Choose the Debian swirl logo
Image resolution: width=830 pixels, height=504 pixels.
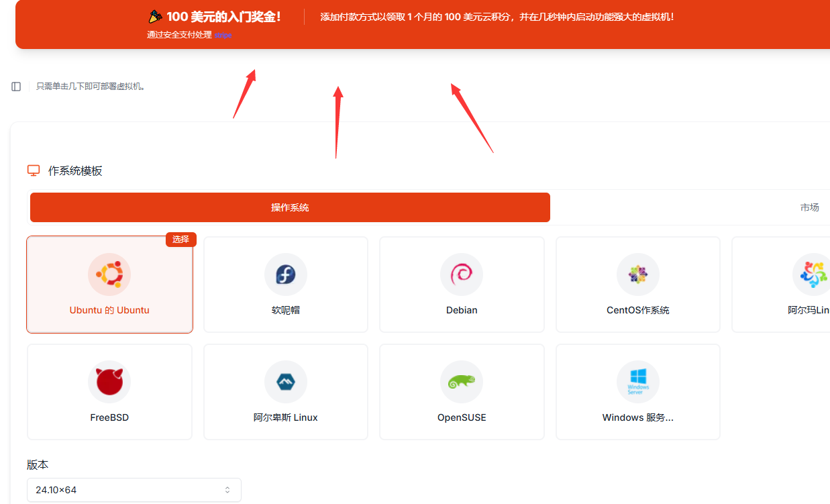pos(462,274)
